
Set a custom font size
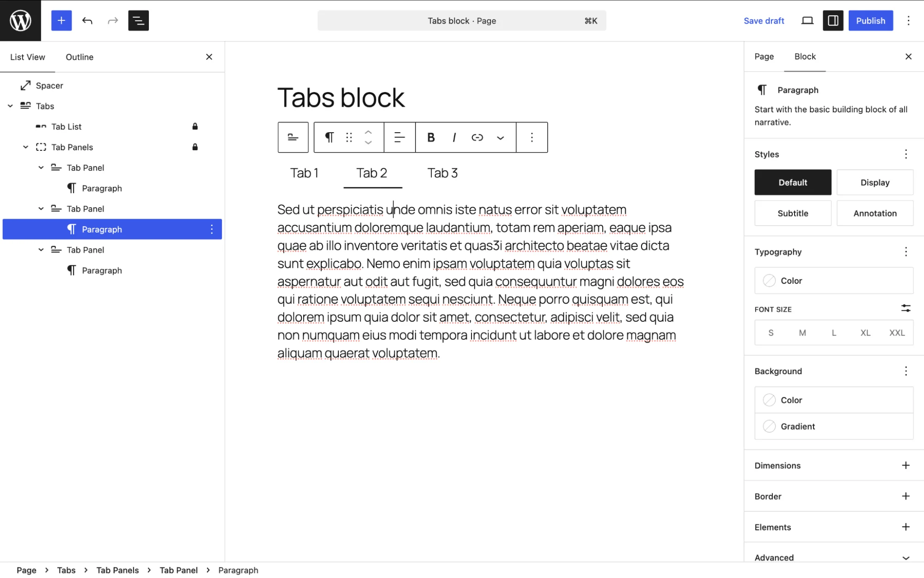(906, 308)
